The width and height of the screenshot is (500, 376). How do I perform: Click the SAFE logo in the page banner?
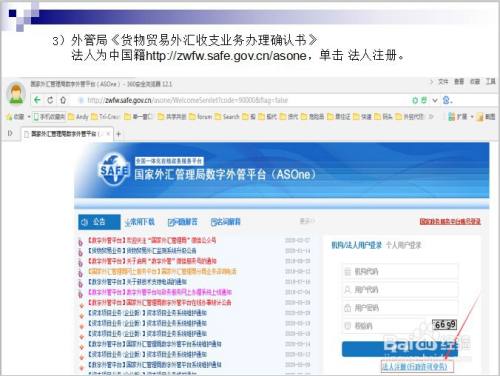[x=114, y=170]
